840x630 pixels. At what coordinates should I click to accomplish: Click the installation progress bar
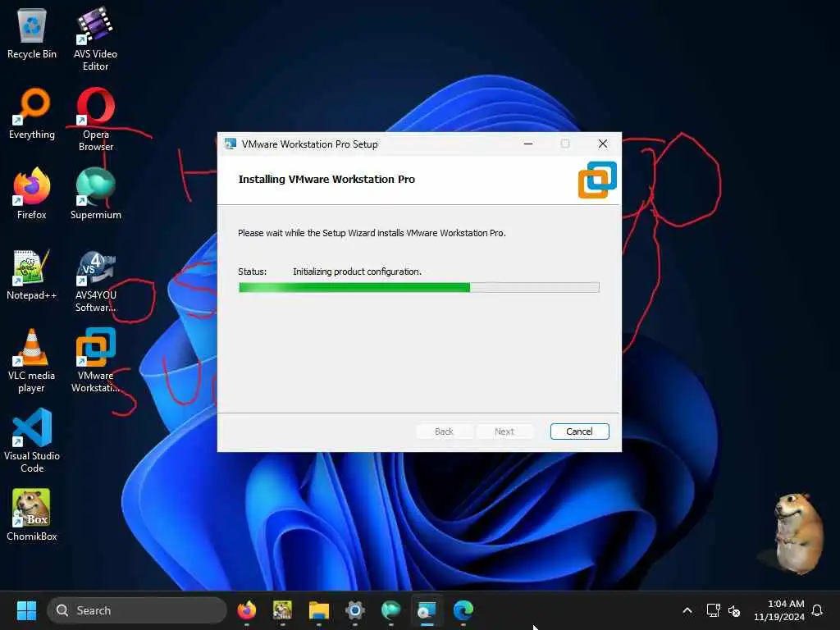point(419,288)
